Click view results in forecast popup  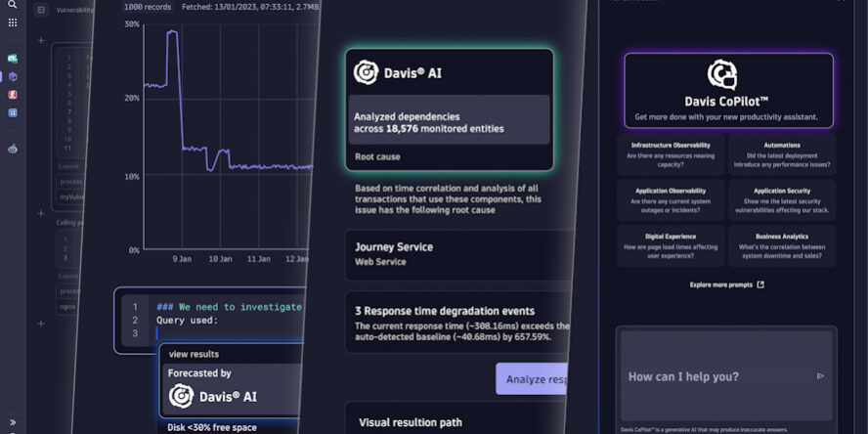click(x=194, y=354)
